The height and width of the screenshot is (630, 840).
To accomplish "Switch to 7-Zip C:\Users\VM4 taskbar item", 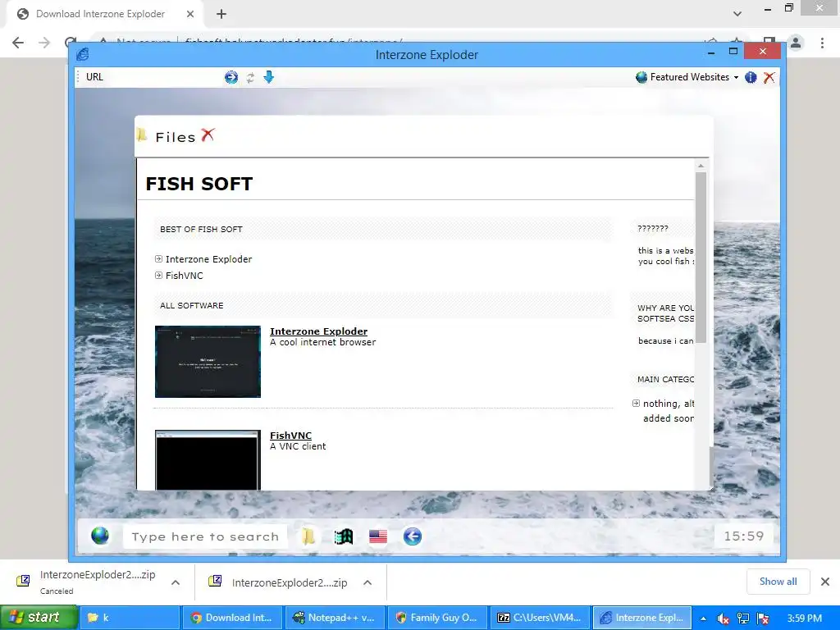I will pos(540,618).
